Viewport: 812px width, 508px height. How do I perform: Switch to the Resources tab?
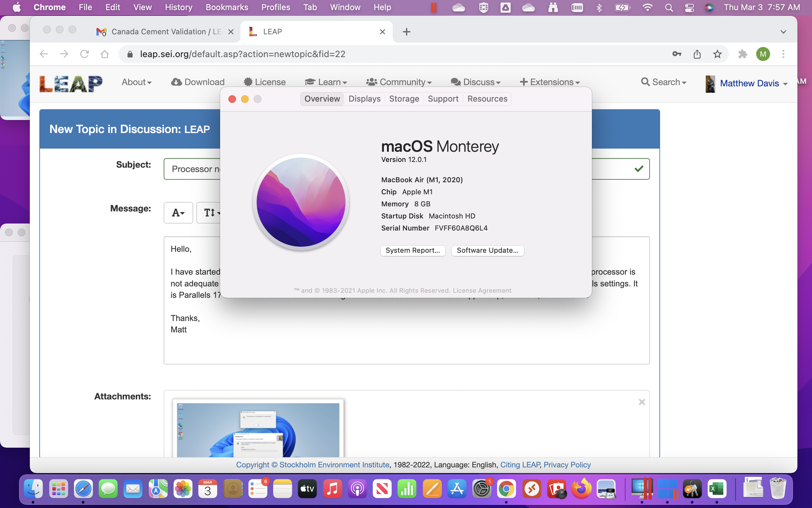click(x=487, y=99)
